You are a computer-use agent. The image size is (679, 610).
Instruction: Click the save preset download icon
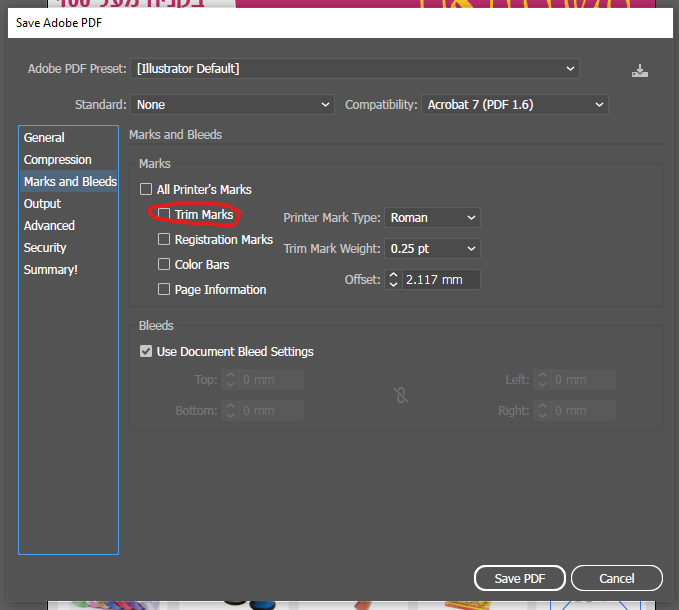[x=640, y=70]
